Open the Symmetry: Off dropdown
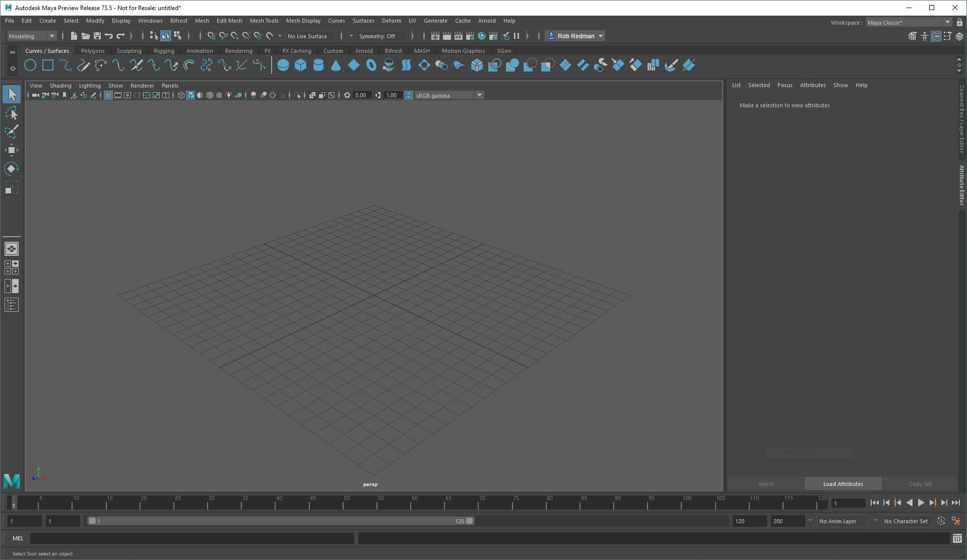The image size is (967, 560). [x=381, y=36]
